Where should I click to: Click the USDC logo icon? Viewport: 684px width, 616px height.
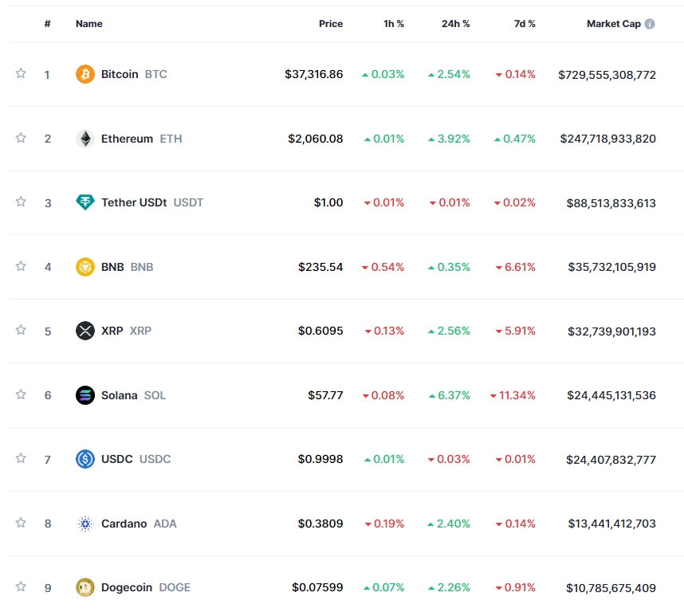(85, 459)
